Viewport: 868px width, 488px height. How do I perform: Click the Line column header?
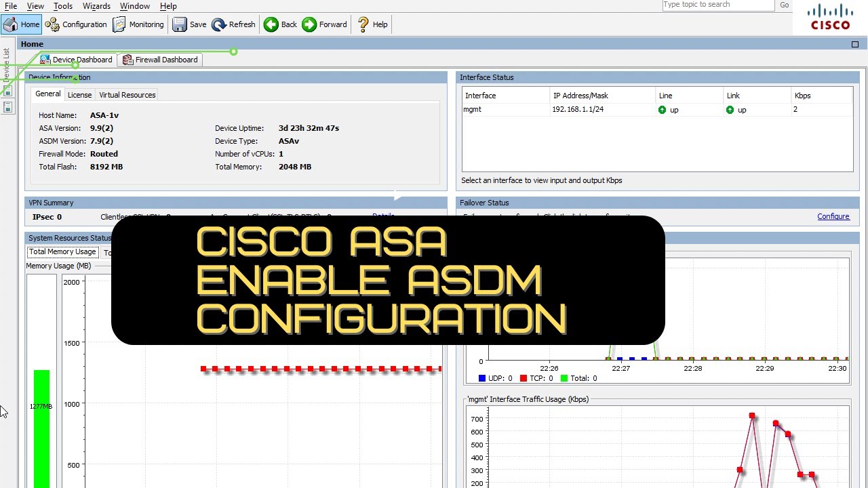(x=689, y=96)
